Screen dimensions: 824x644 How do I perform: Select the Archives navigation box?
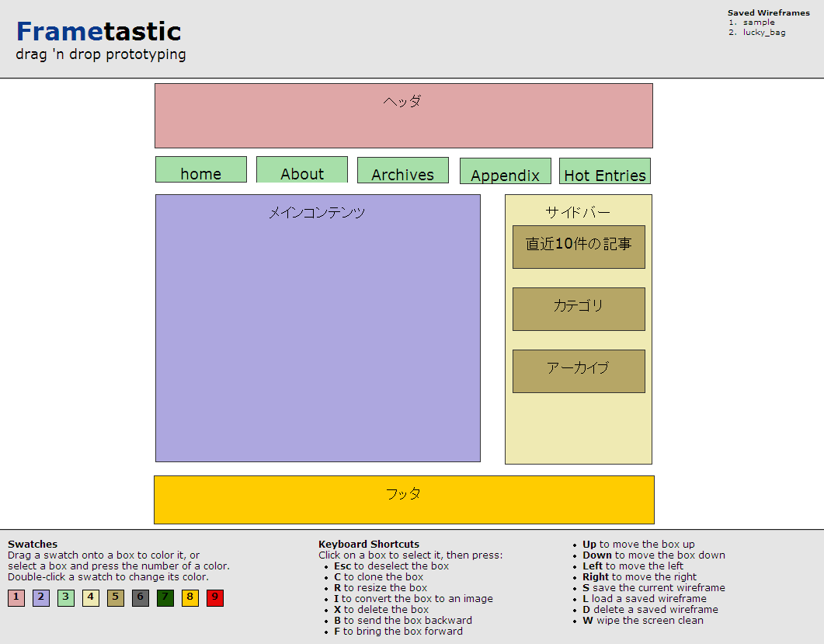tap(403, 171)
